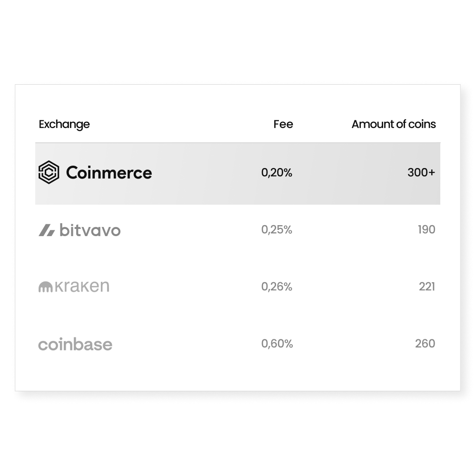Select bitvavo's 0,25% fee value
The height and width of the screenshot is (476, 476).
click(x=277, y=230)
